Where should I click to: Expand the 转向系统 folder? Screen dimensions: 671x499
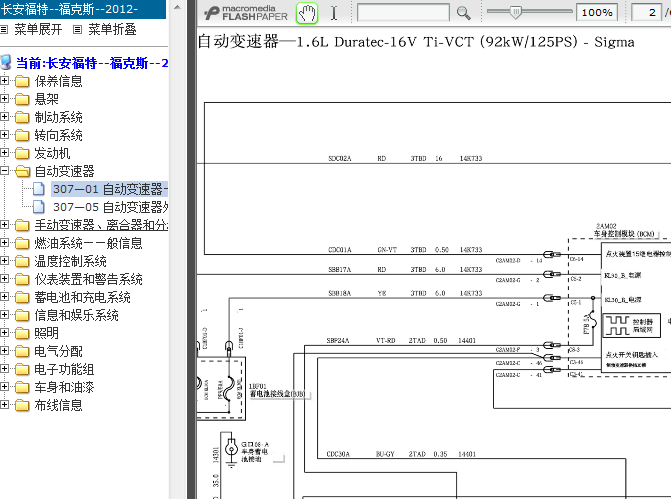click(x=4, y=134)
